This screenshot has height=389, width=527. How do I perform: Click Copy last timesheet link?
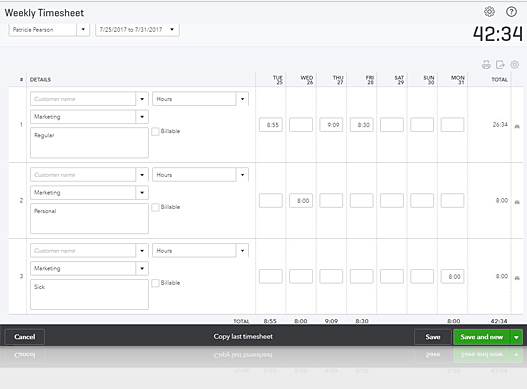tap(243, 337)
